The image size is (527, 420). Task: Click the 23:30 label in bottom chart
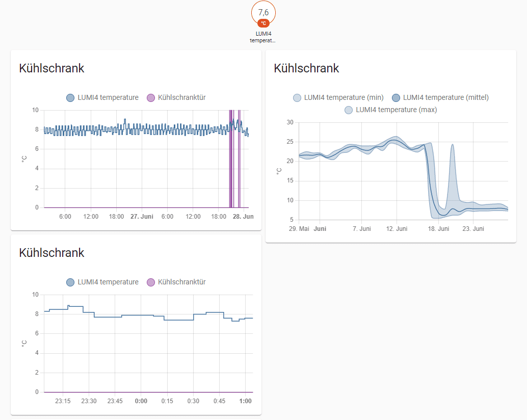89,401
